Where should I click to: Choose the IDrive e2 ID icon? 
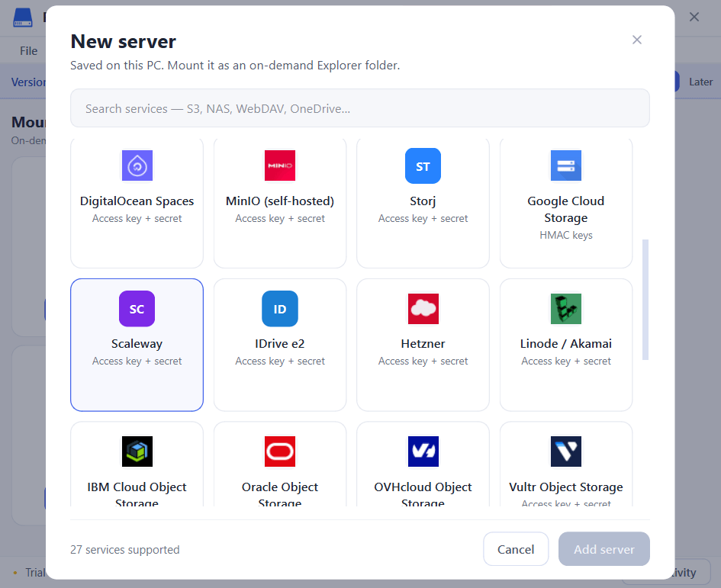click(280, 308)
